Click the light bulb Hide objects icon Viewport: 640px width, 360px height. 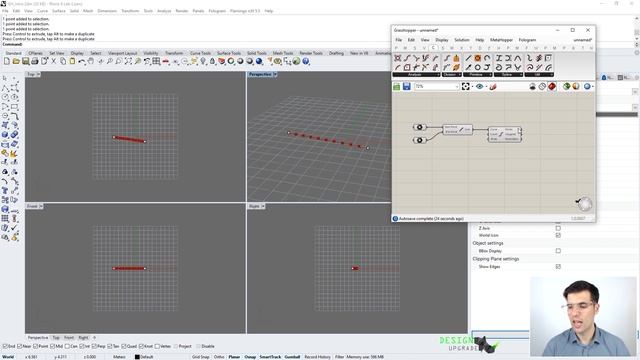pos(203,61)
